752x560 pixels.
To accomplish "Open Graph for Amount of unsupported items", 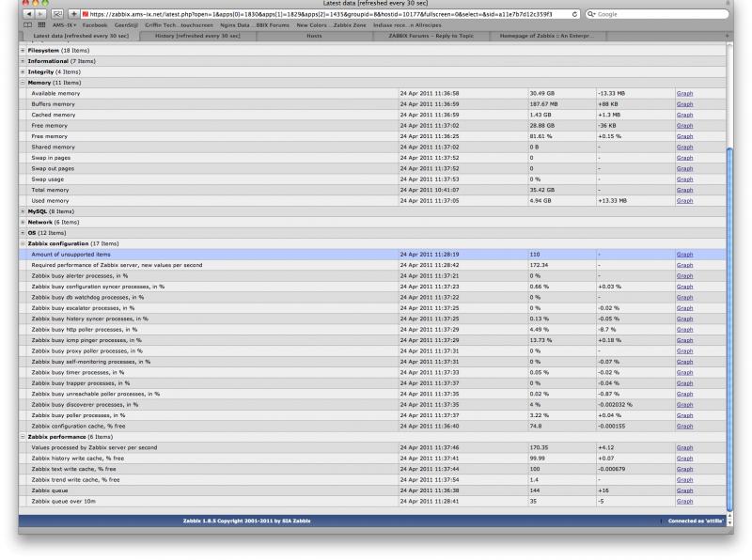I will tap(684, 255).
